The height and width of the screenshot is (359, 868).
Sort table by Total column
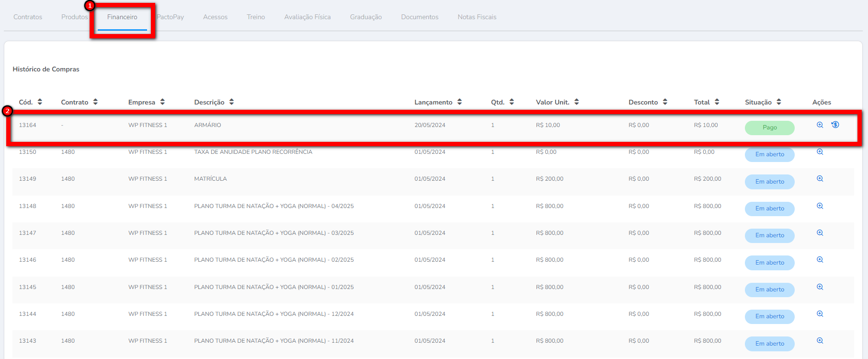click(717, 102)
